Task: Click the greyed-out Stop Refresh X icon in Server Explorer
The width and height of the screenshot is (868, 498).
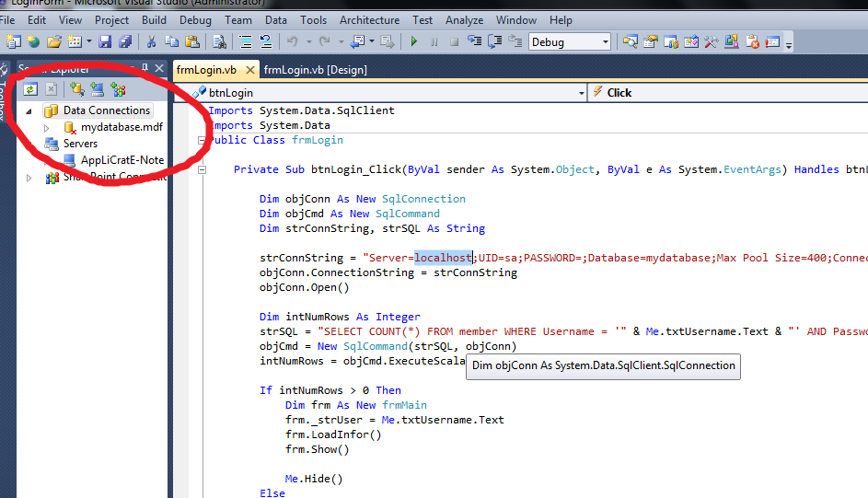Action: click(51, 89)
